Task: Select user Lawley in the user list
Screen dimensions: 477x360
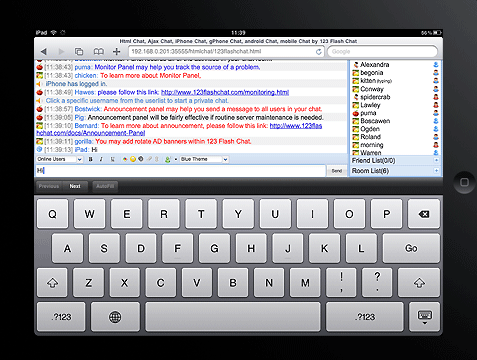Action: tap(370, 105)
